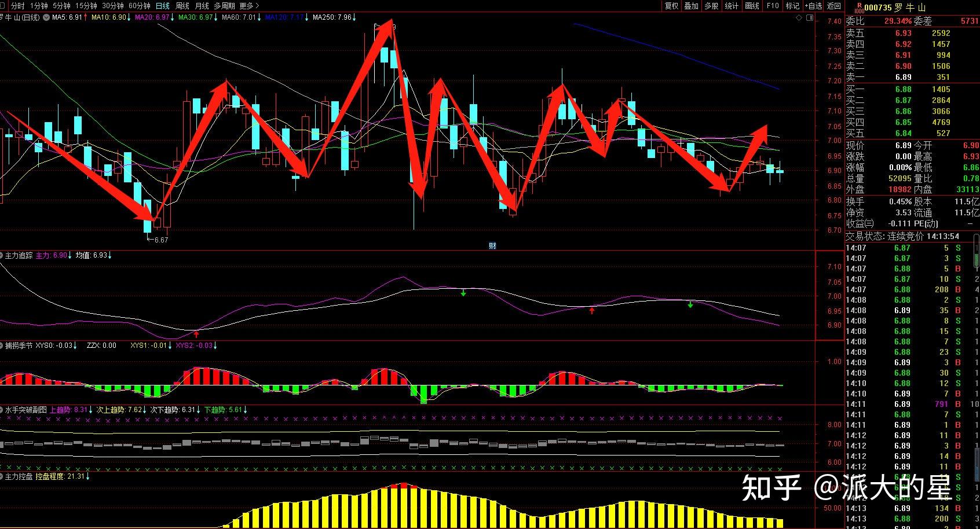This screenshot has height=529, width=980.
Task: Click the small square icon left of 分时
Action: pos(3,6)
